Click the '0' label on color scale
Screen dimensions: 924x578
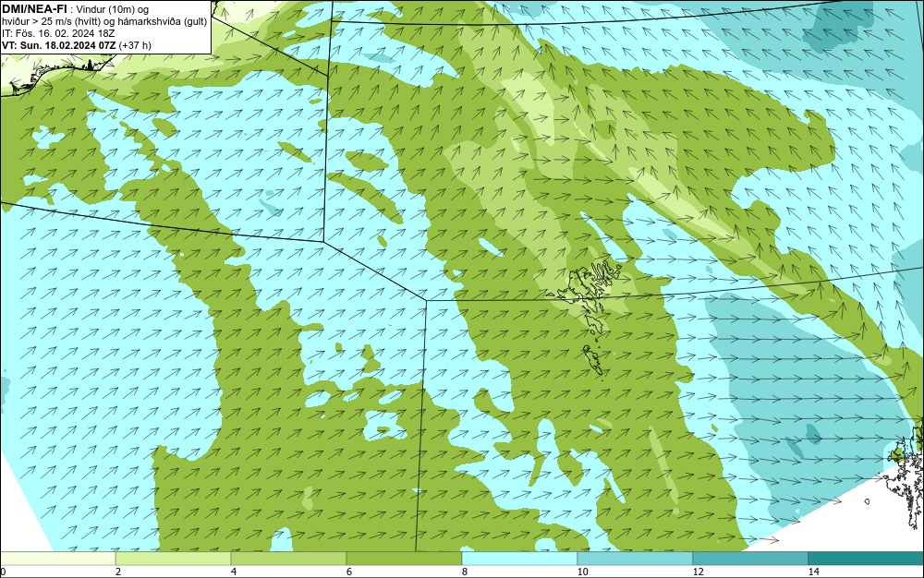click(x=3, y=572)
